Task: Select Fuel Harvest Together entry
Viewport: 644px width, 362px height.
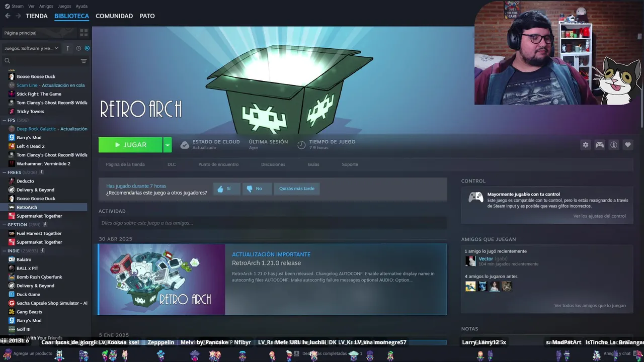Action: tap(39, 233)
